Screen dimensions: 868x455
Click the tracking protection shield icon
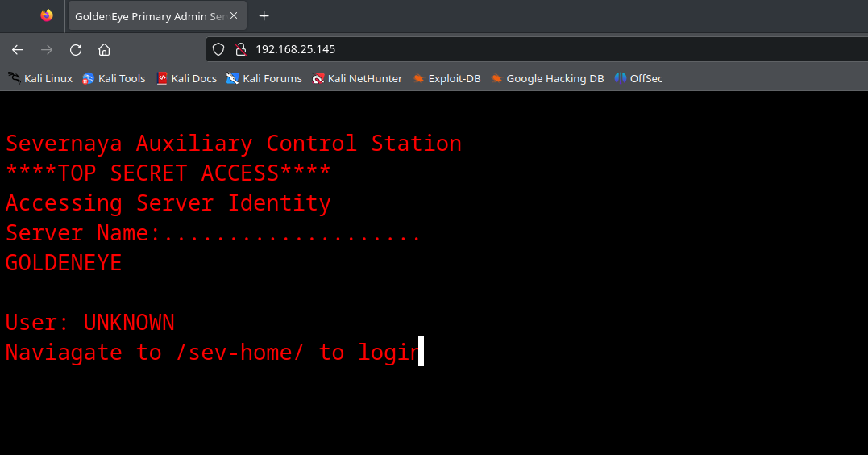tap(218, 49)
